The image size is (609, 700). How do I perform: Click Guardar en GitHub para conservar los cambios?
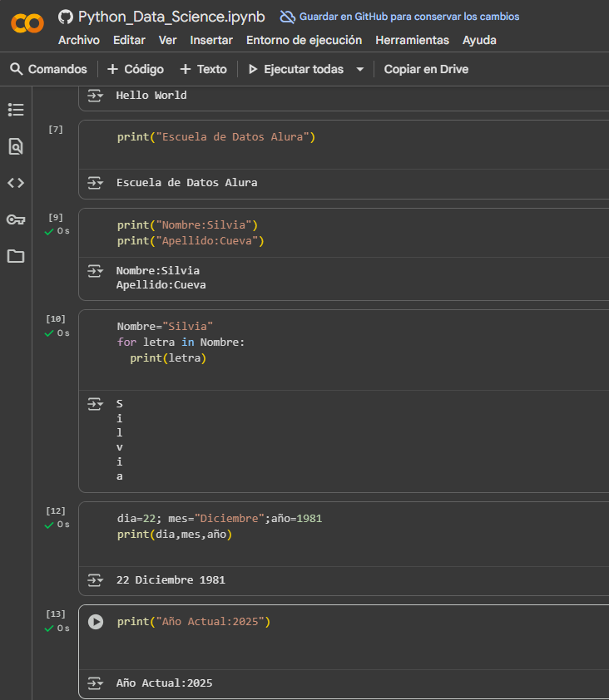point(399,17)
